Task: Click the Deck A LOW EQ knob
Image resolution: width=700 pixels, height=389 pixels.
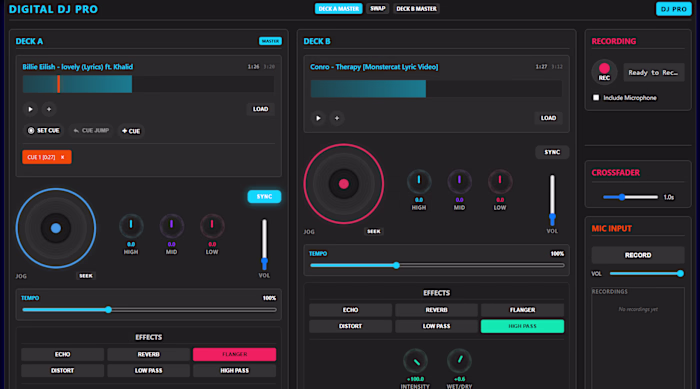Action: 212,226
